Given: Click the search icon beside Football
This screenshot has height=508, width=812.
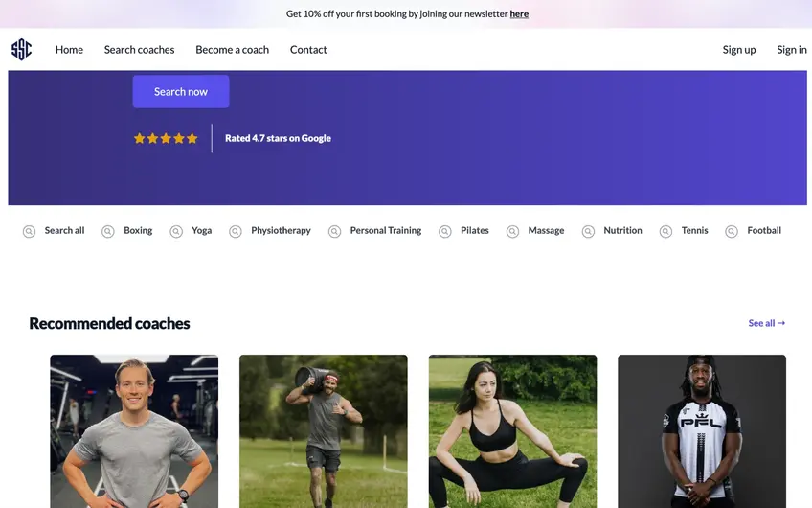Looking at the screenshot, I should click(x=732, y=231).
